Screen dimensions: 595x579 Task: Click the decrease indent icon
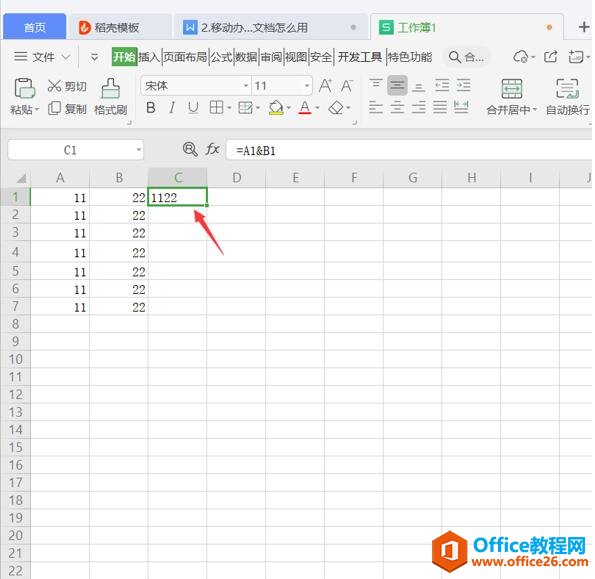click(442, 85)
